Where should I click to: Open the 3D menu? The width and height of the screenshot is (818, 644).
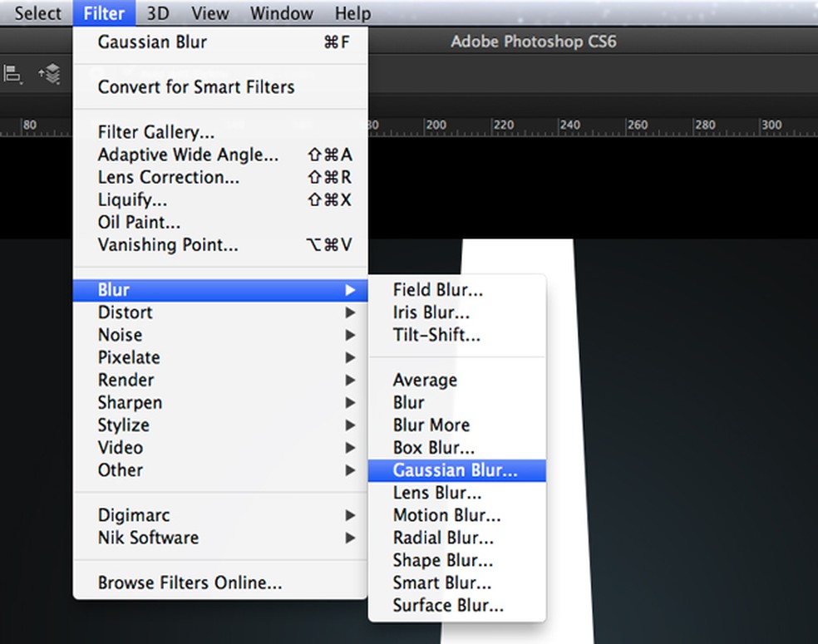(x=158, y=13)
